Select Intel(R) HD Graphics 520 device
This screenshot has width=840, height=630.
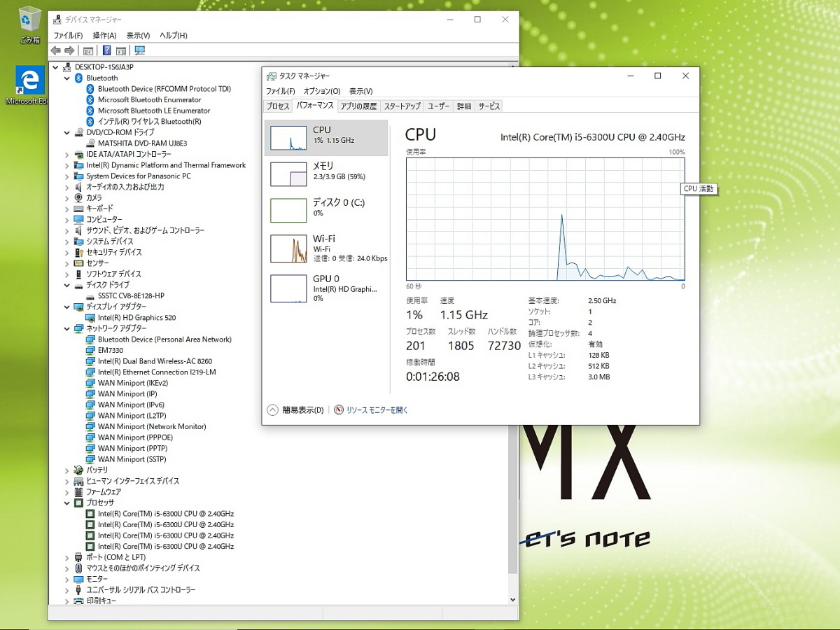(x=136, y=318)
